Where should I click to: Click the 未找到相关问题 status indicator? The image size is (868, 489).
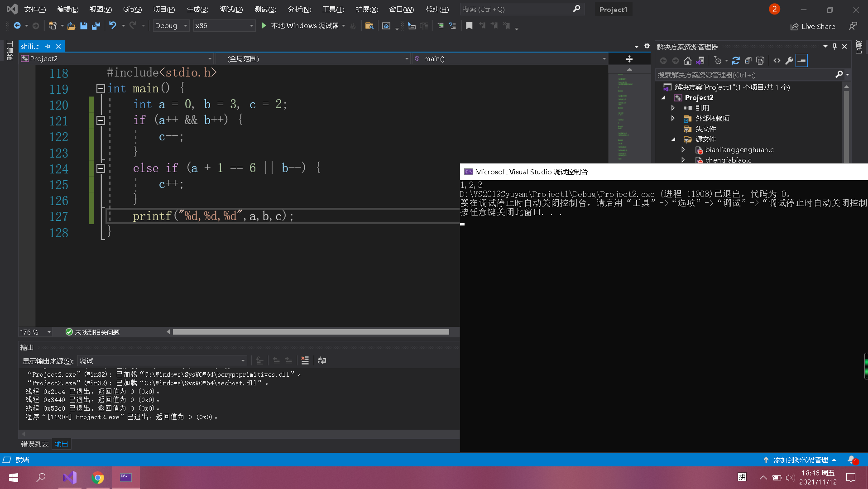coord(93,332)
